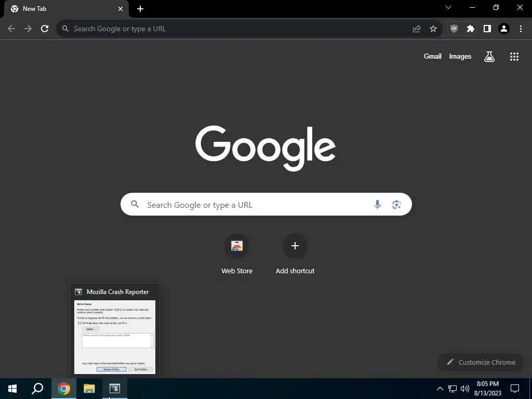Viewport: 532px width, 399px height.
Task: Open Gmail link
Action: click(x=433, y=56)
